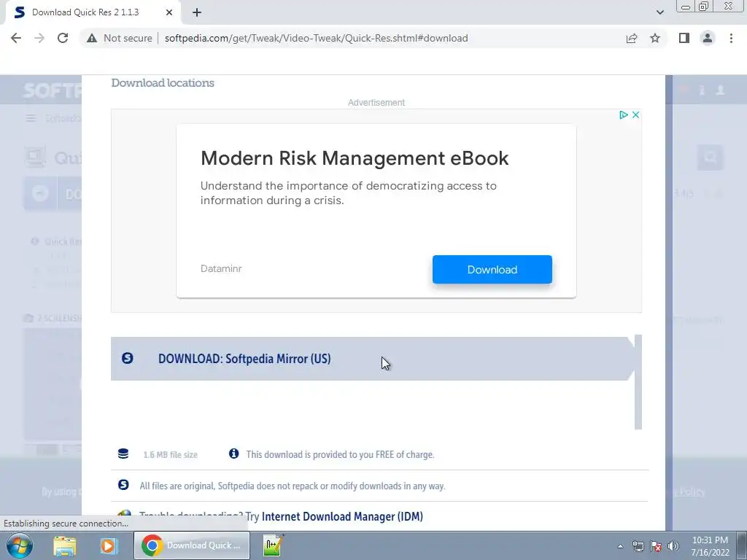The height and width of the screenshot is (560, 747).
Task: Share this page icon in address bar
Action: pyautogui.click(x=632, y=38)
